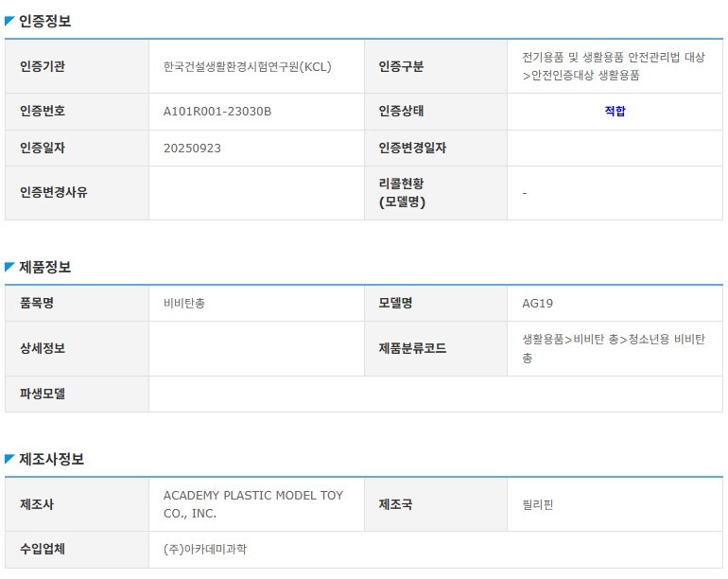Screen dimensions: 728x579
Task: Click the blue triangle icon beside 인증정보
Action: tap(9, 21)
